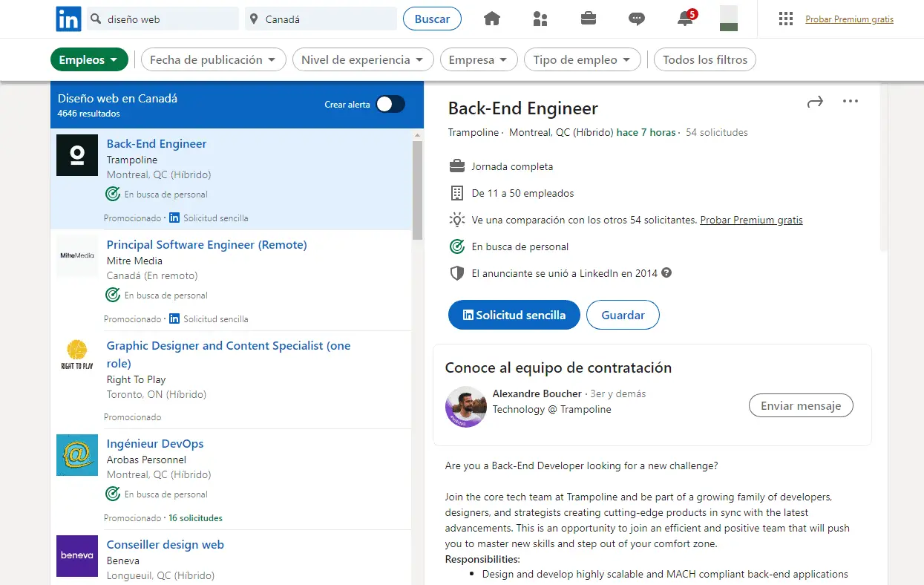The width and height of the screenshot is (924, 585).
Task: Open the more options ellipsis menu
Action: pyautogui.click(x=851, y=102)
